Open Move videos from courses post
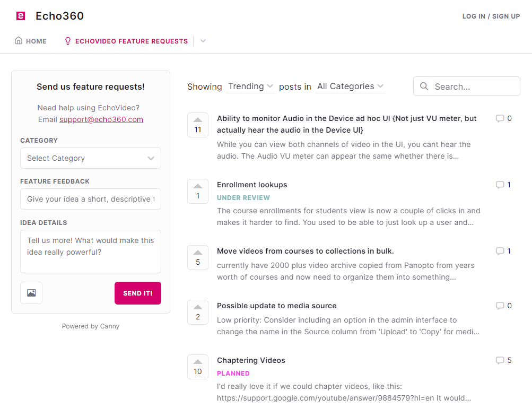This screenshot has width=532, height=408. click(306, 251)
